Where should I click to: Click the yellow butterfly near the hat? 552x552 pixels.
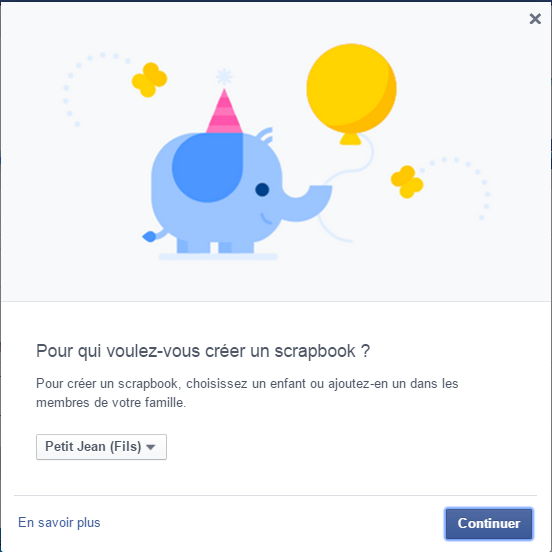(x=149, y=80)
